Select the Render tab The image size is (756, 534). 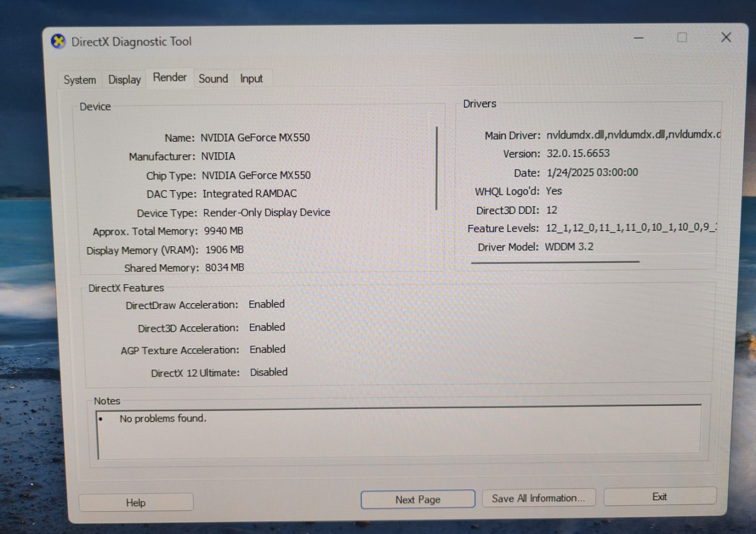click(x=170, y=78)
